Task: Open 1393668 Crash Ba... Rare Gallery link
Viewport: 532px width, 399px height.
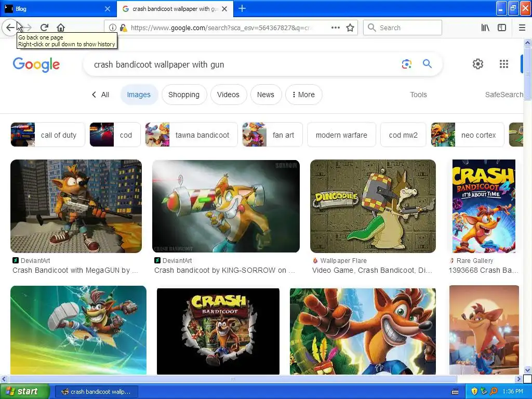Action: (x=484, y=270)
